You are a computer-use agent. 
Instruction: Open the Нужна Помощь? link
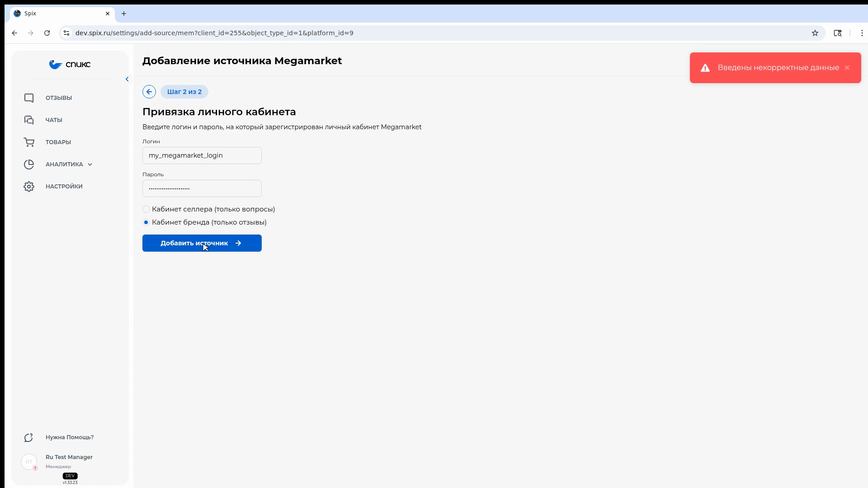tap(70, 437)
